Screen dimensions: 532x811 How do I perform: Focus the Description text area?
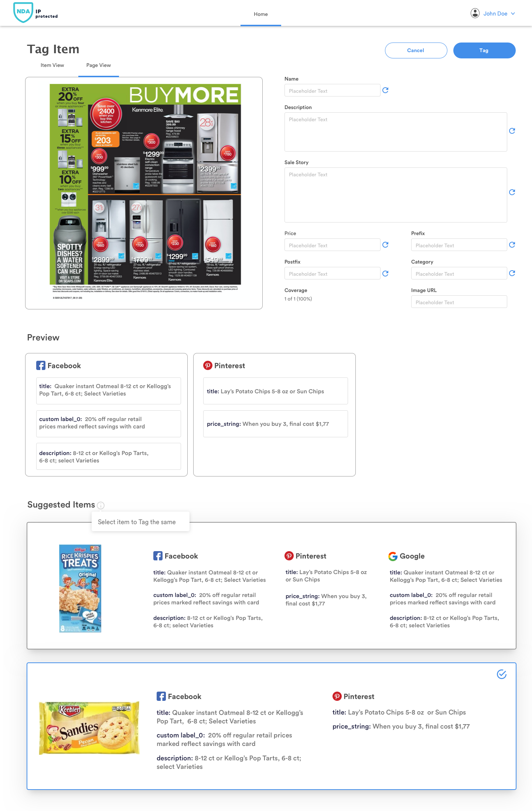396,132
